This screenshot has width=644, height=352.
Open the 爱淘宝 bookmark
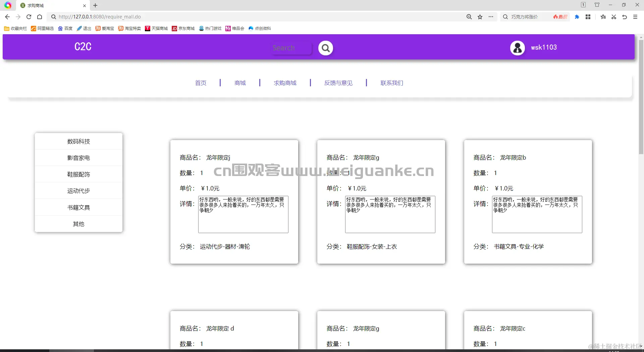pos(105,29)
